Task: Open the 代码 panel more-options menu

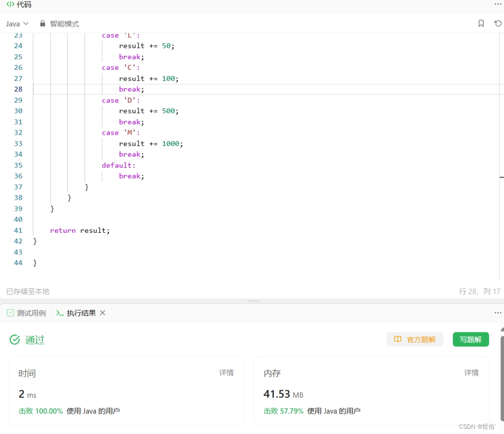Action: pyautogui.click(x=498, y=4)
